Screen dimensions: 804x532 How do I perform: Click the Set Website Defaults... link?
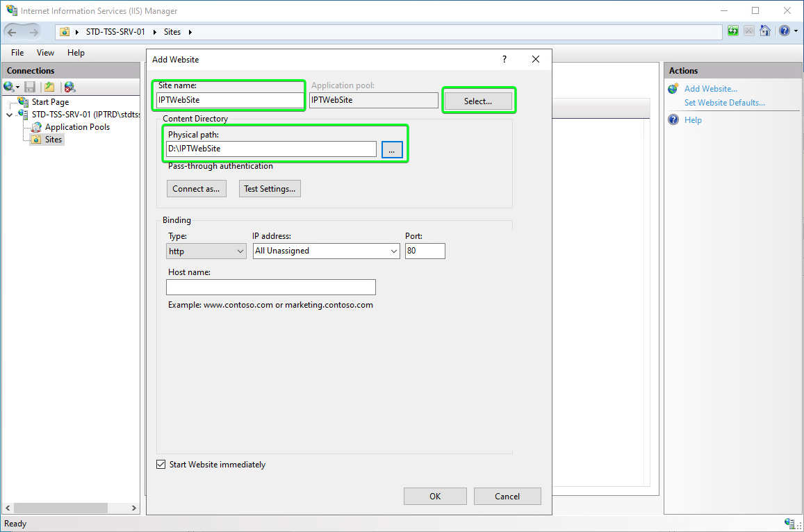[x=725, y=103]
